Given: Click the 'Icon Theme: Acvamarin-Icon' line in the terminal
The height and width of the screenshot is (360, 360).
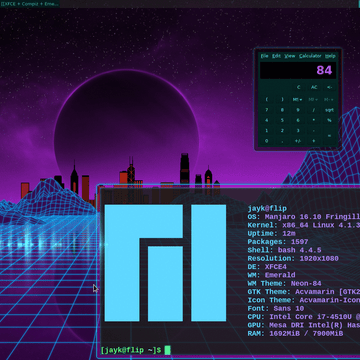Looking at the screenshot, I should pyautogui.click(x=304, y=300).
